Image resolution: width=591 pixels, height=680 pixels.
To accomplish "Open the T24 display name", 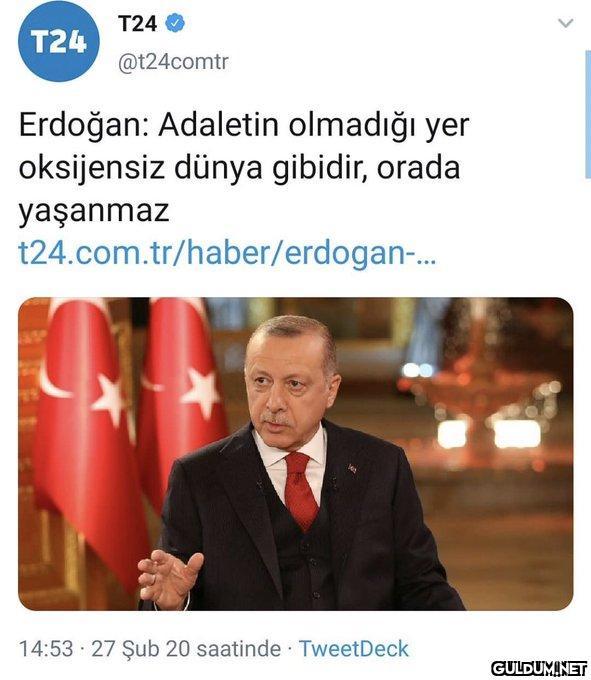I will pos(137,23).
